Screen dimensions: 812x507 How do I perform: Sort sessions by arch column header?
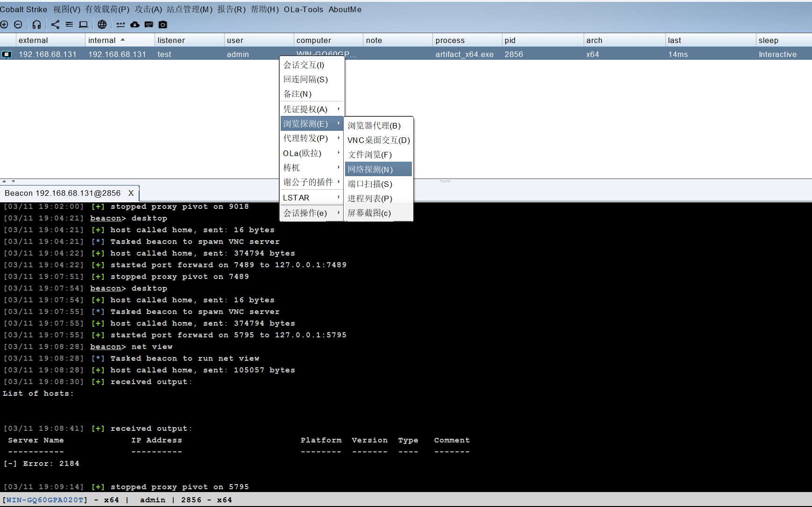pos(625,40)
